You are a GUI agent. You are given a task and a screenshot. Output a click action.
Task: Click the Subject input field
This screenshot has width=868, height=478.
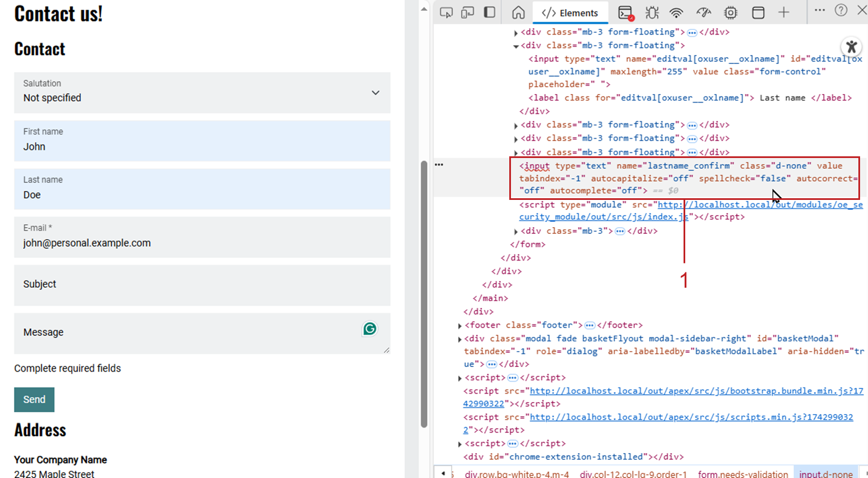pyautogui.click(x=202, y=285)
